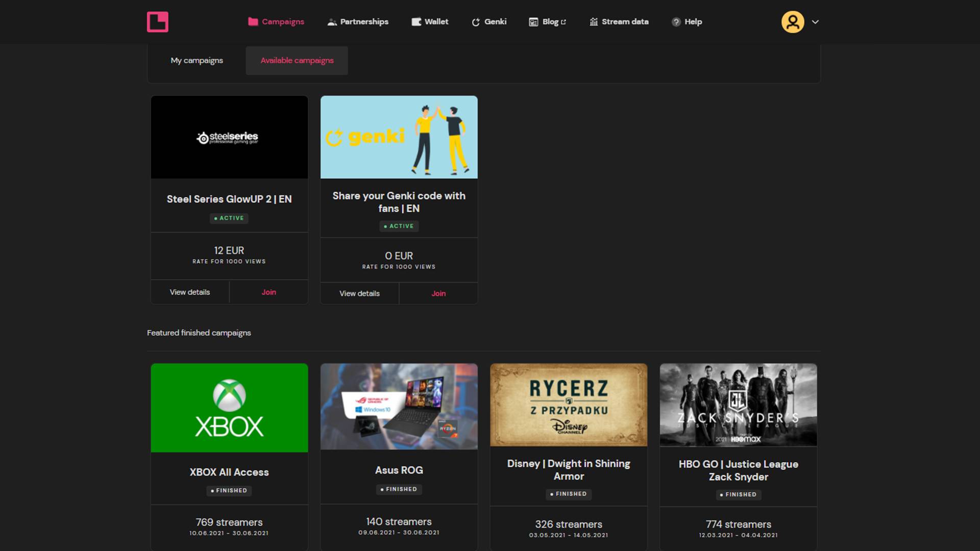The width and height of the screenshot is (980, 551).
Task: Open the Blog link
Action: tap(548, 21)
